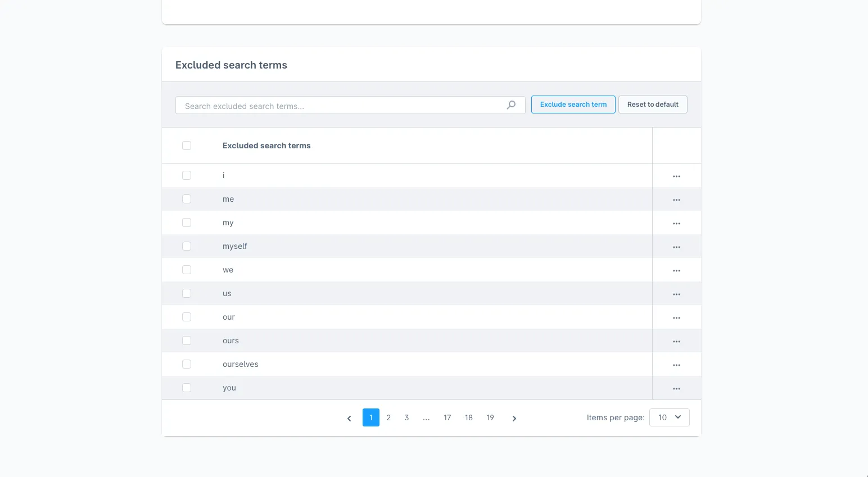Select the 'we' row checkbox
The image size is (868, 477).
187,270
